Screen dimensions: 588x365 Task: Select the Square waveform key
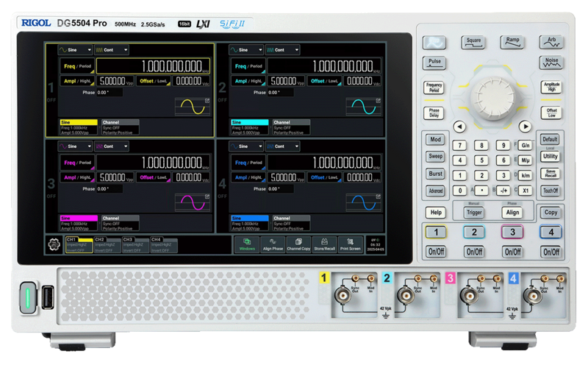coord(473,43)
